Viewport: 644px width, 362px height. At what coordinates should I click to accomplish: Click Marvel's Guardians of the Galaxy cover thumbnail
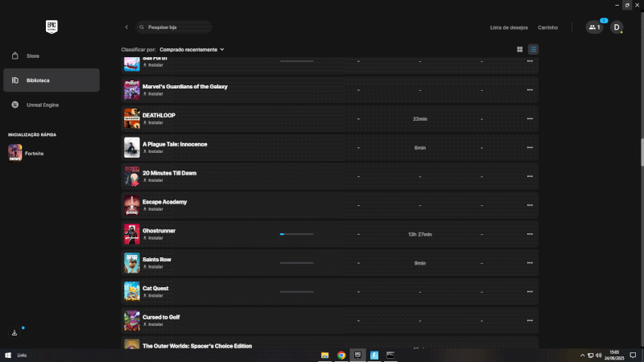pos(132,90)
